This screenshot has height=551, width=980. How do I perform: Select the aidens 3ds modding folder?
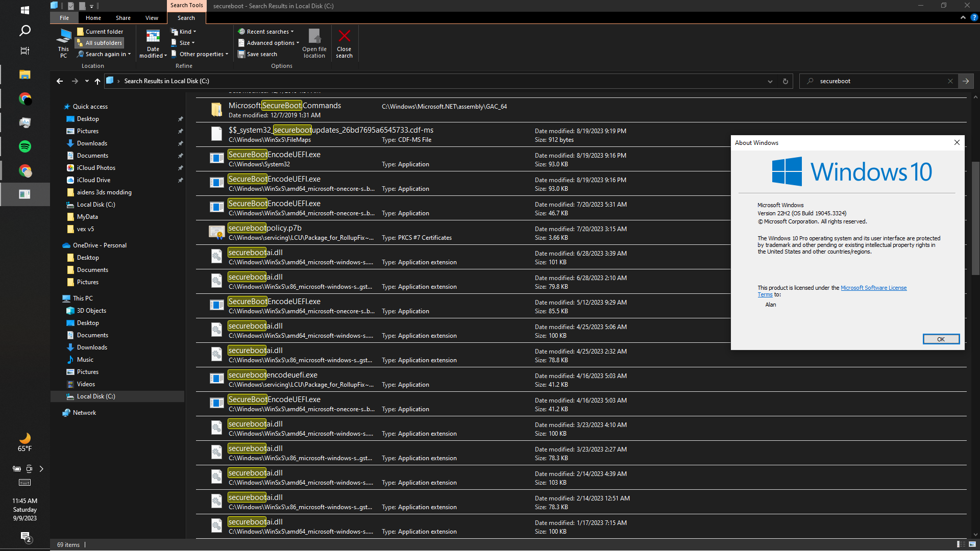104,192
